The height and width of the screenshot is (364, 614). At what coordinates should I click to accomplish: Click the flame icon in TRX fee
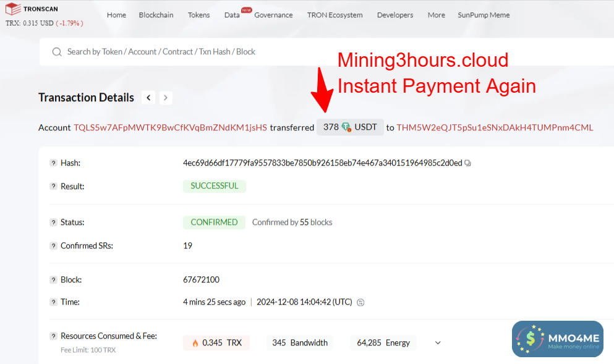click(x=195, y=343)
